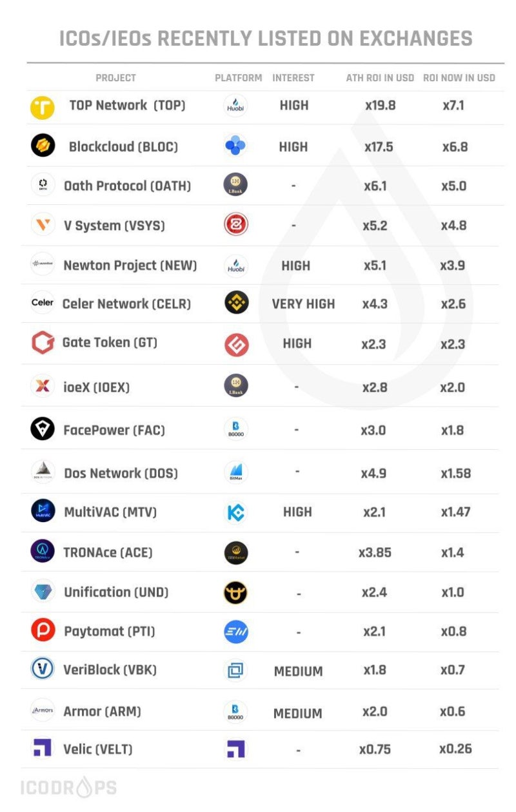Click the ROI NOW IN USD column header
The height and width of the screenshot is (812, 516).
459,77
